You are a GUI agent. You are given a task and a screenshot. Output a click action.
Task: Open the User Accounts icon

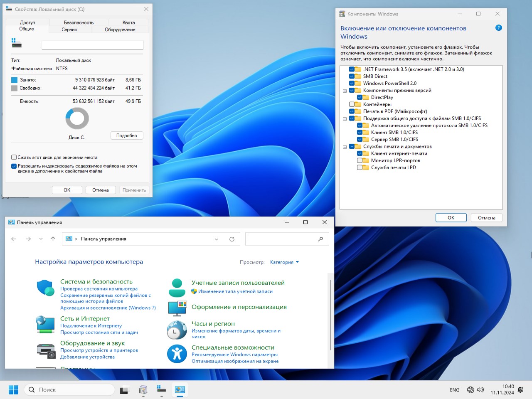(x=177, y=288)
